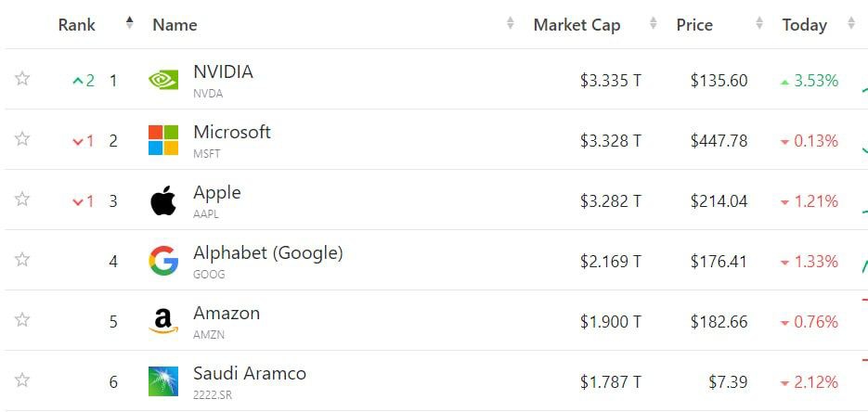Open the Alphabet (Google) company link
This screenshot has width=868, height=412.
coord(267,252)
